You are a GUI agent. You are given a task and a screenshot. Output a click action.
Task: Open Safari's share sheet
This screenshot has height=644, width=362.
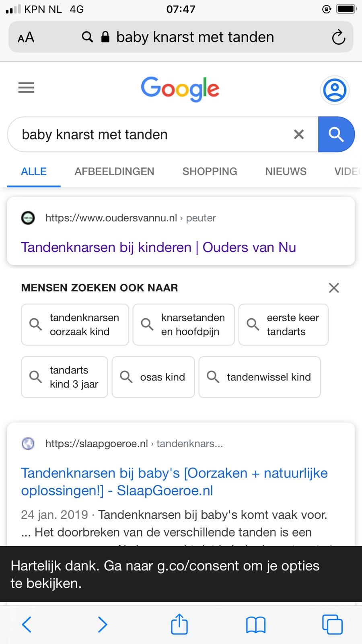(x=179, y=624)
